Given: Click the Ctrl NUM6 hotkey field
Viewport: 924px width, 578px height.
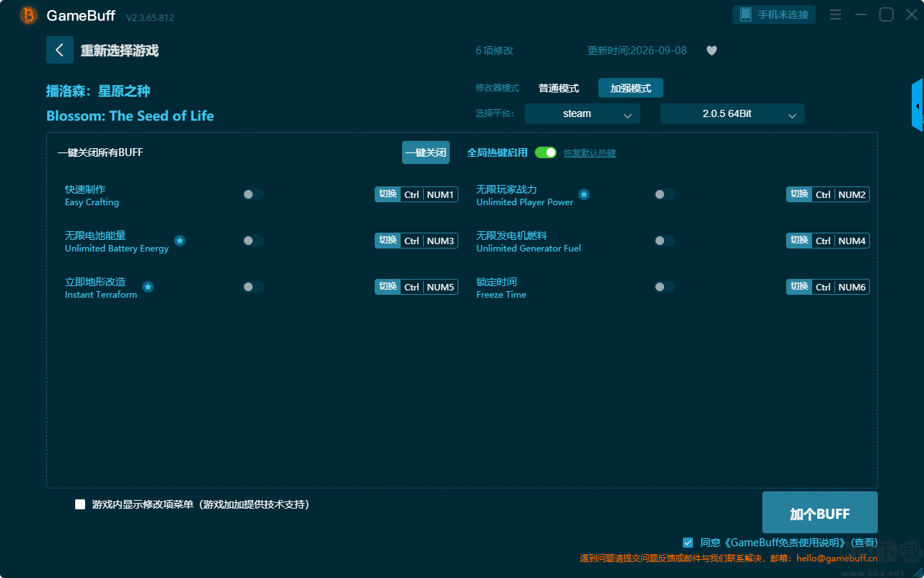Looking at the screenshot, I should click(841, 287).
